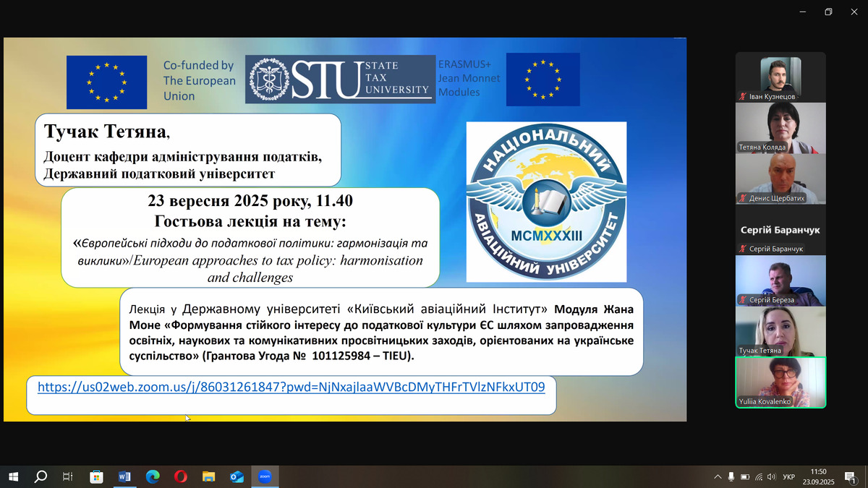Click the 'ERASMUS+ Jean Monnet Modules' text

tap(469, 77)
